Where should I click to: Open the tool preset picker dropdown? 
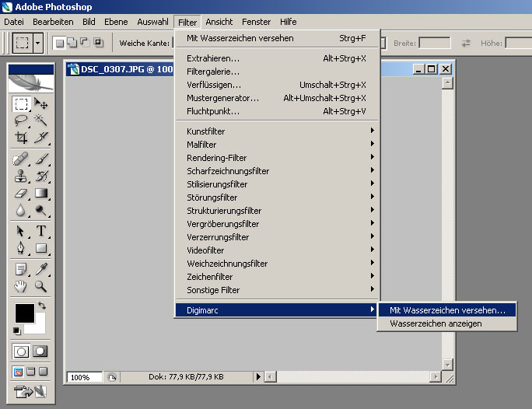pyautogui.click(x=38, y=43)
